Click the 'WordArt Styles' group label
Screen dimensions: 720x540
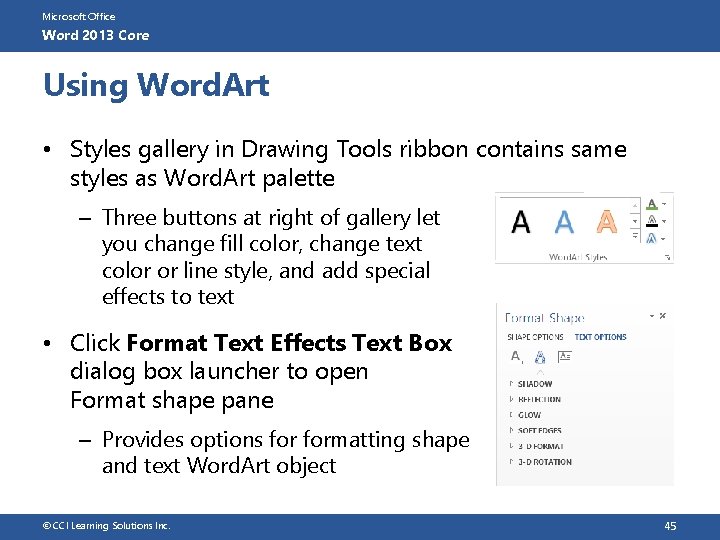[578, 257]
